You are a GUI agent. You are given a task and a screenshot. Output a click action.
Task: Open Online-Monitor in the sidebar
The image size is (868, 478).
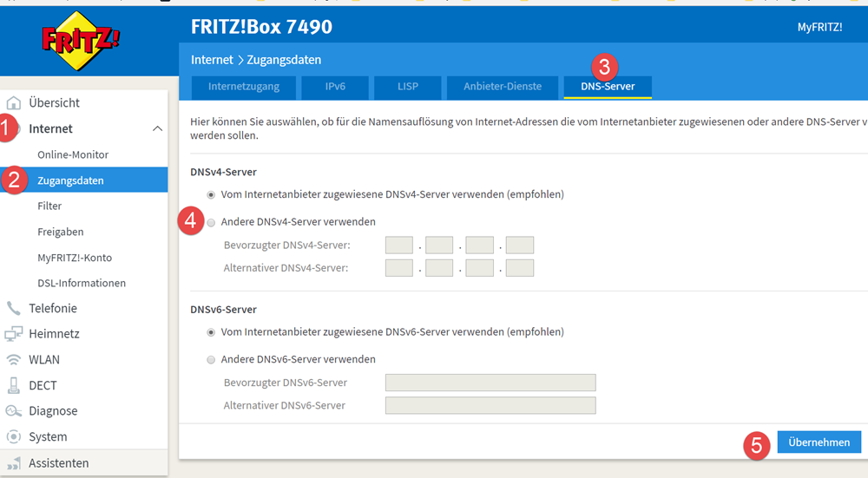pyautogui.click(x=73, y=155)
